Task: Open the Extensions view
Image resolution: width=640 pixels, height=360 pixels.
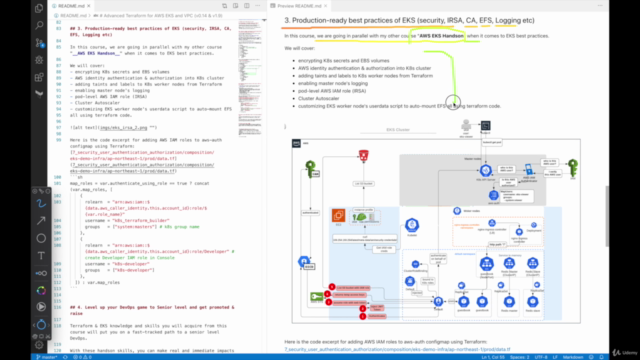Action: [39, 77]
